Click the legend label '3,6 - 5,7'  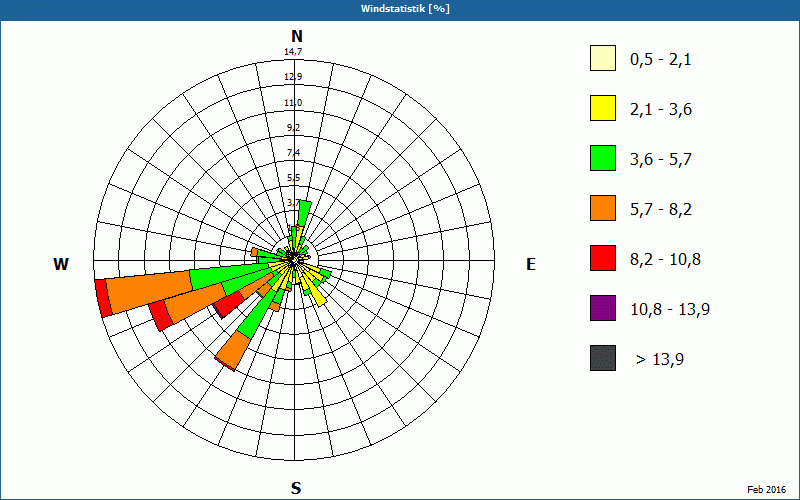661,160
